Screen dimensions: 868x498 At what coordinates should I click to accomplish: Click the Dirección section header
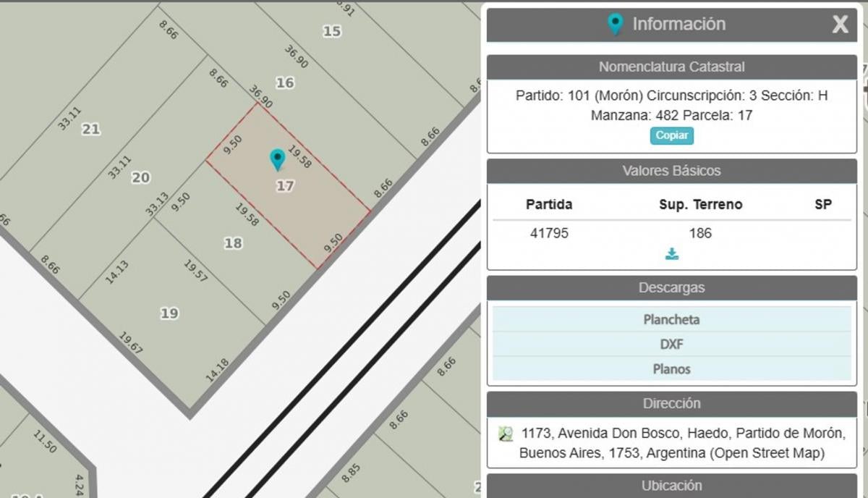coord(672,403)
